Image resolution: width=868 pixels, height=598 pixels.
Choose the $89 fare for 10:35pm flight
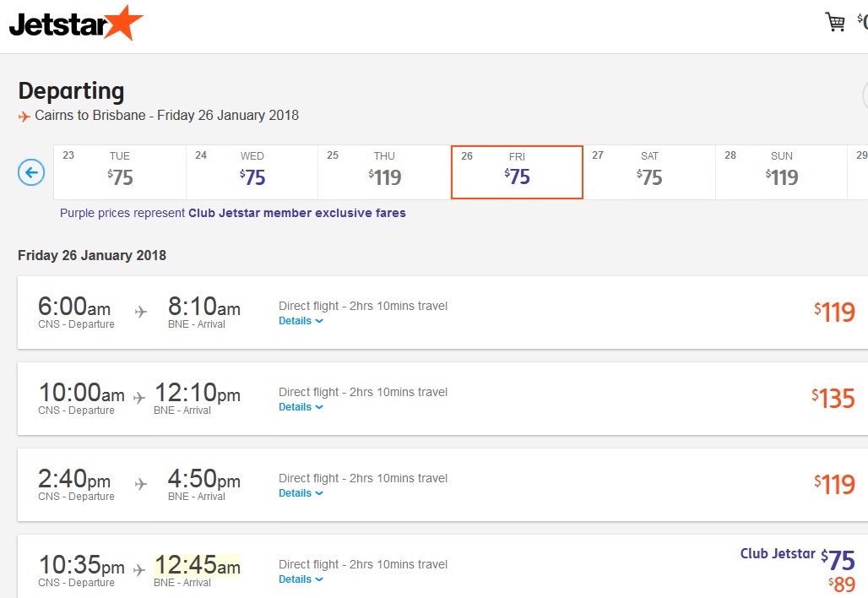tap(842, 584)
